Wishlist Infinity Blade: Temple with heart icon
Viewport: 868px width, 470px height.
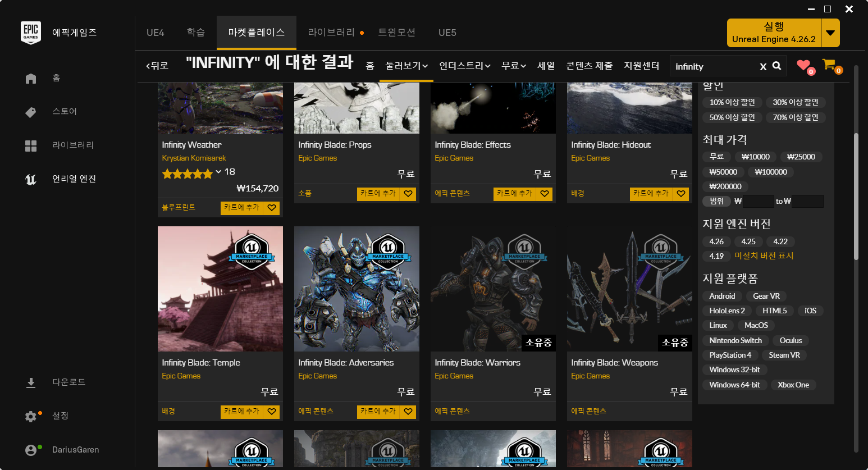tap(272, 412)
